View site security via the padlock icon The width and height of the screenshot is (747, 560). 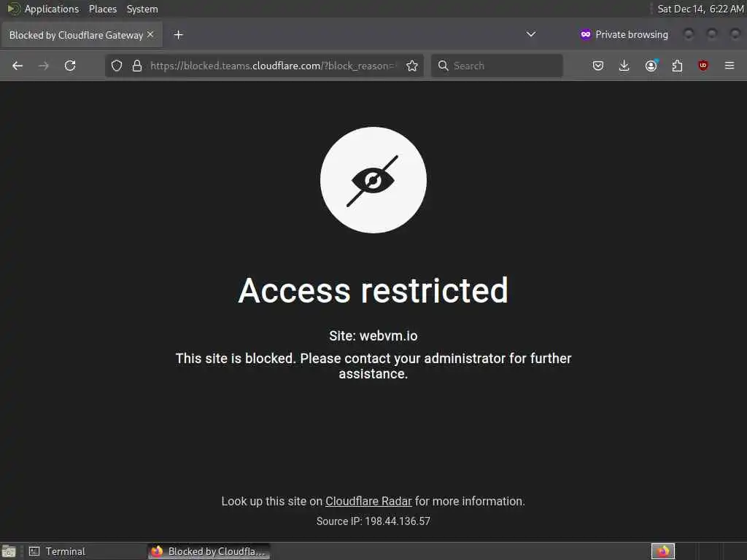point(137,66)
